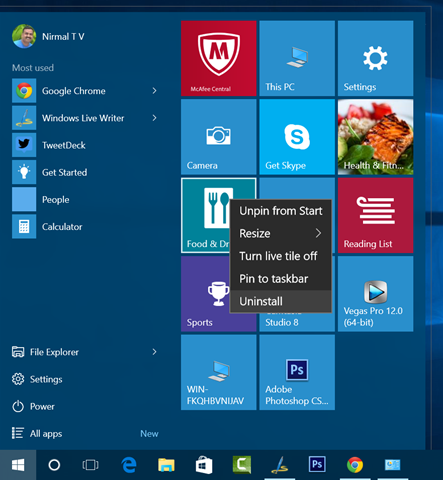Open Windows Live Writer on taskbar

(279, 465)
